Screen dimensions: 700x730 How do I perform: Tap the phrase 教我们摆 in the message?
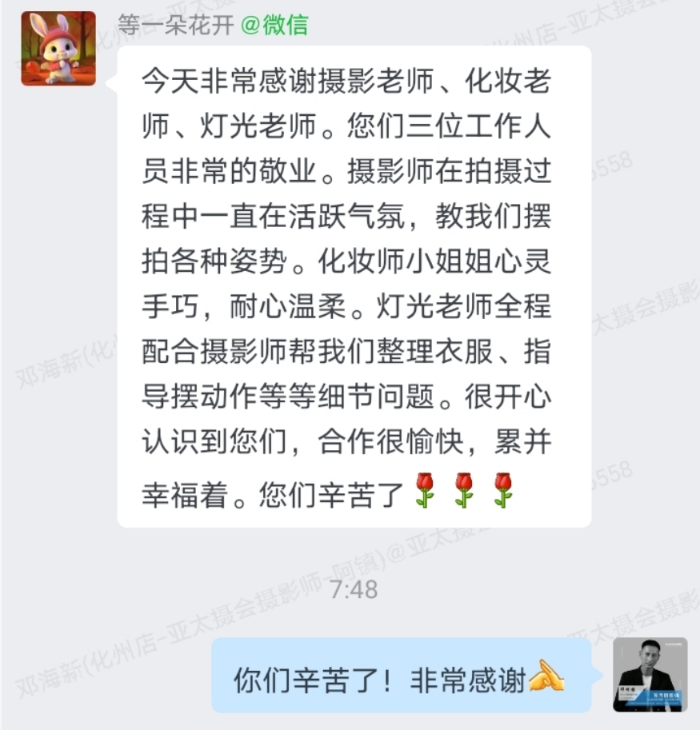[x=494, y=216]
